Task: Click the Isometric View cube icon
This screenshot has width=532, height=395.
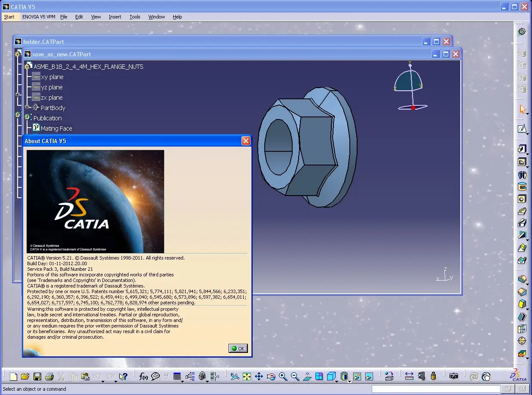Action: coord(331,377)
